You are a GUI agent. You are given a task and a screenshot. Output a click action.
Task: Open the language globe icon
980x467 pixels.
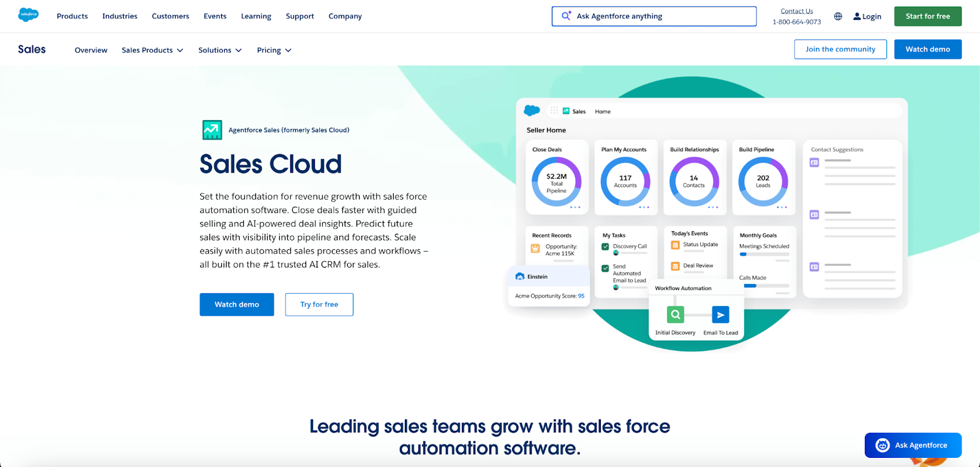[x=838, y=17]
